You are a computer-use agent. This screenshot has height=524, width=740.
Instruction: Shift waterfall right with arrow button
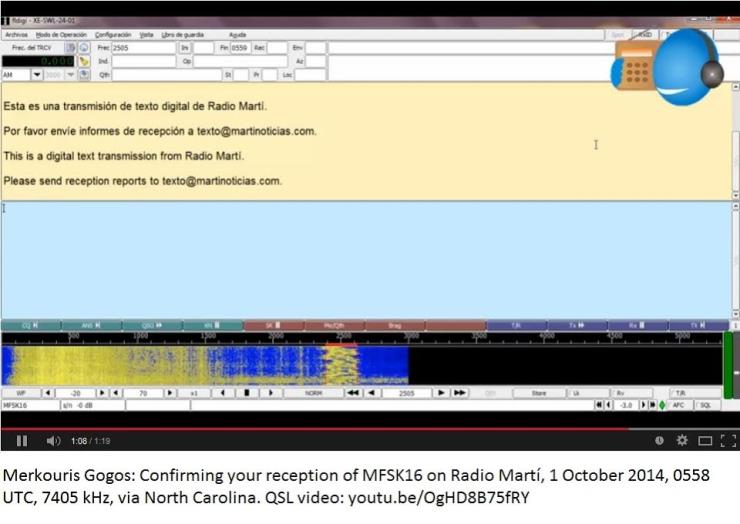271,393
